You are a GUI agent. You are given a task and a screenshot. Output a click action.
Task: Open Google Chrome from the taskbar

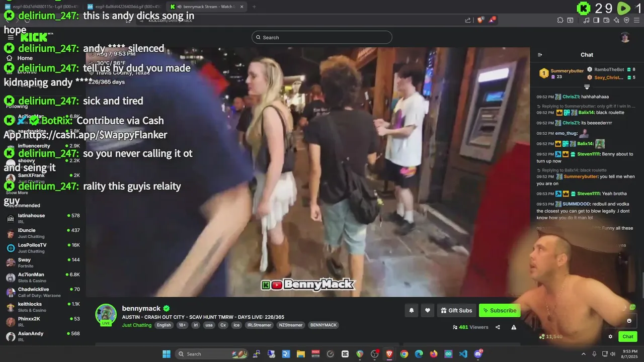(x=404, y=354)
